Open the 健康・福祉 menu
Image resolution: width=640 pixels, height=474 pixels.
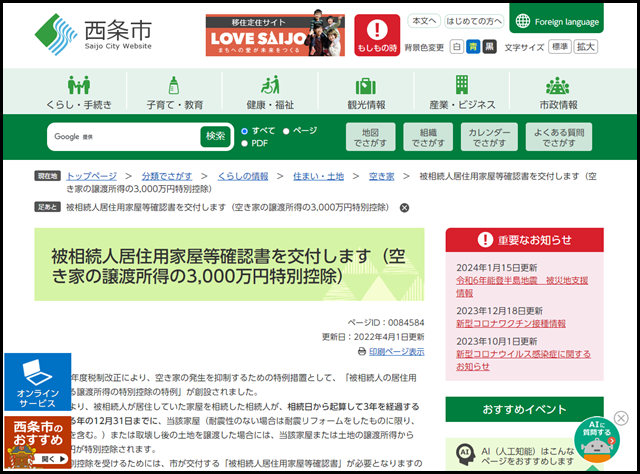[270, 92]
